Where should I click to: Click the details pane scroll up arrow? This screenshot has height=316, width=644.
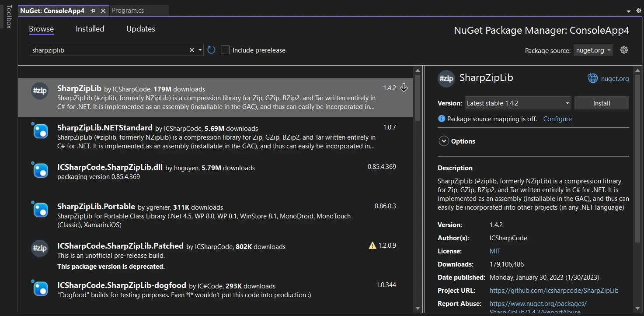[x=638, y=70]
